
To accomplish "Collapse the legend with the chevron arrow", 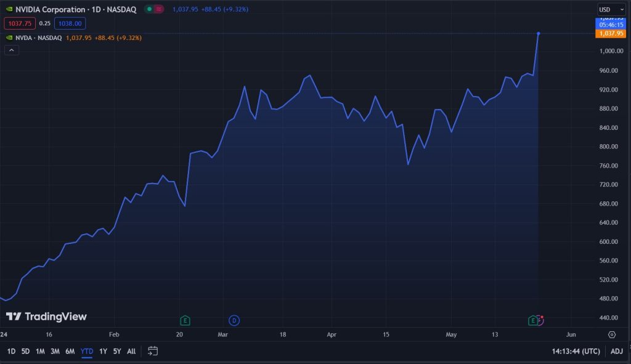I will click(11, 49).
